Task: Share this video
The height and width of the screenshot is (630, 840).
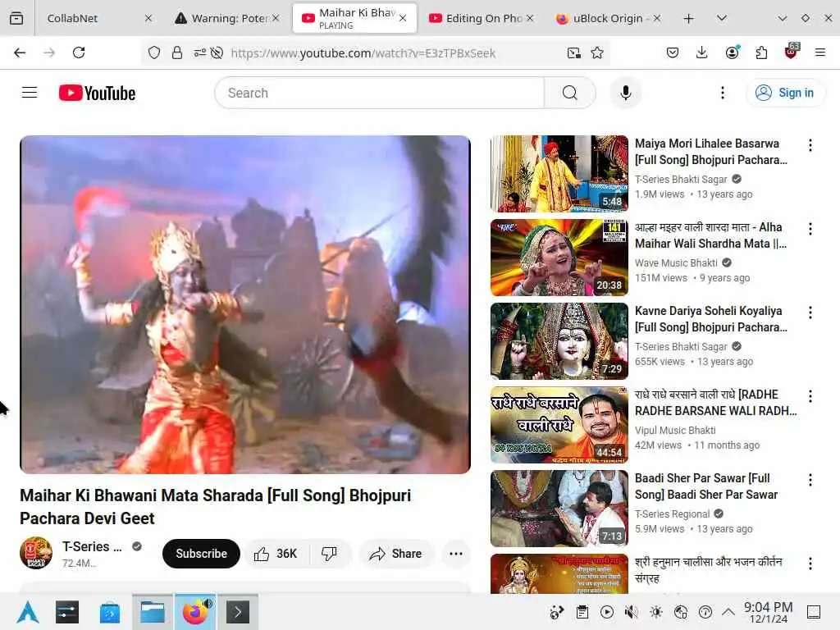Action: (x=396, y=554)
